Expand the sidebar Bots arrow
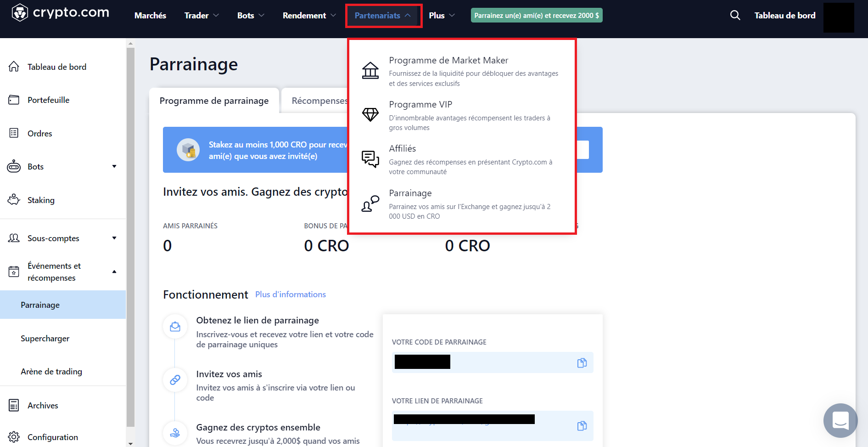Image resolution: width=868 pixels, height=447 pixels. [114, 166]
